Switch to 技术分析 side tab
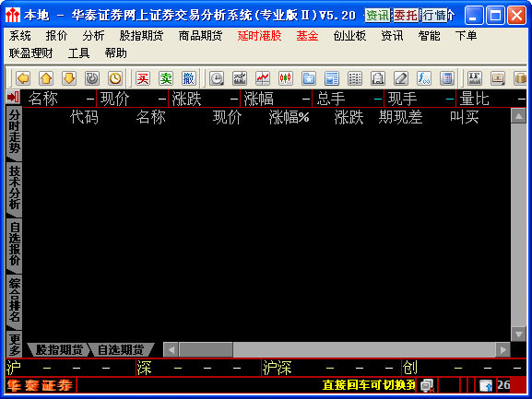Image resolution: width=532 pixels, height=399 pixels. coord(14,189)
